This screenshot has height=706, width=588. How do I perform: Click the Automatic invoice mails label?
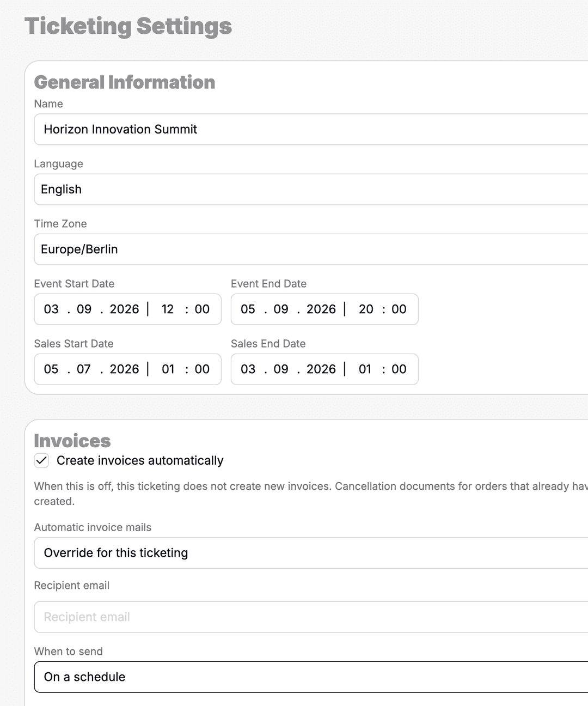click(93, 527)
